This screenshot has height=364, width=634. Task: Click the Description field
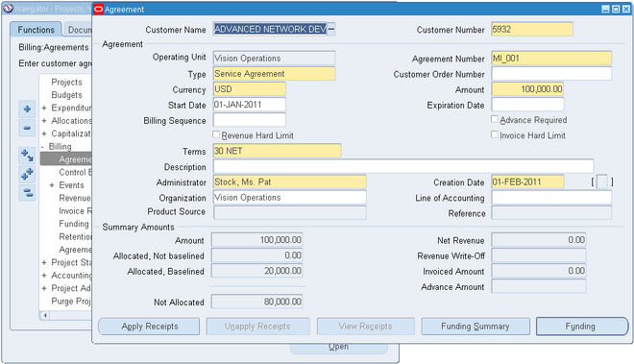pyautogui.click(x=403, y=166)
